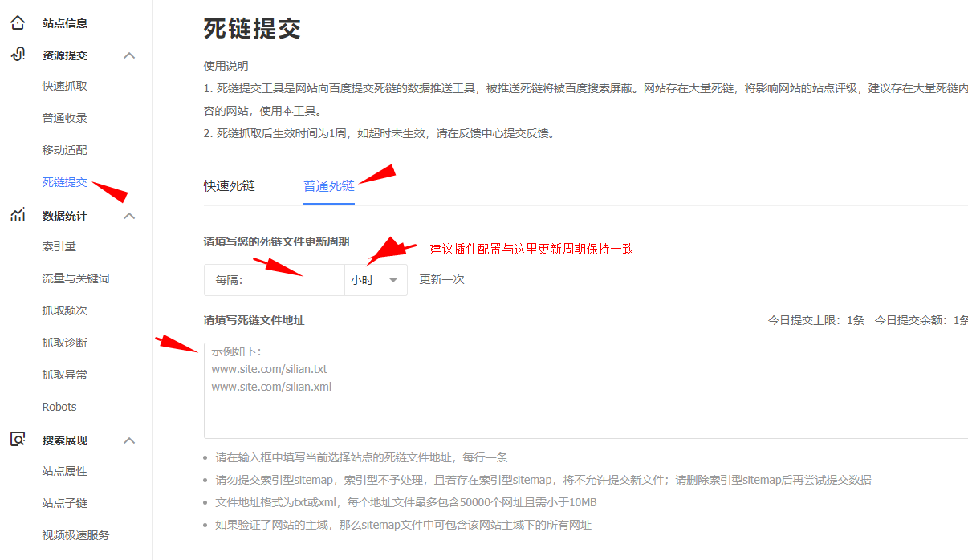
Task: Open 抓取诊断 in the sidebar
Action: 65,343
